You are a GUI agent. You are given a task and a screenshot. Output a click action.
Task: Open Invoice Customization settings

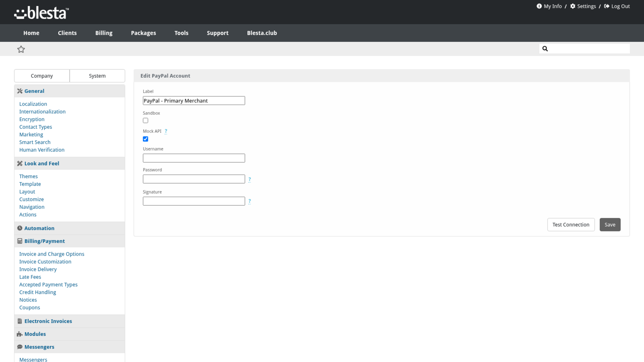click(x=45, y=262)
